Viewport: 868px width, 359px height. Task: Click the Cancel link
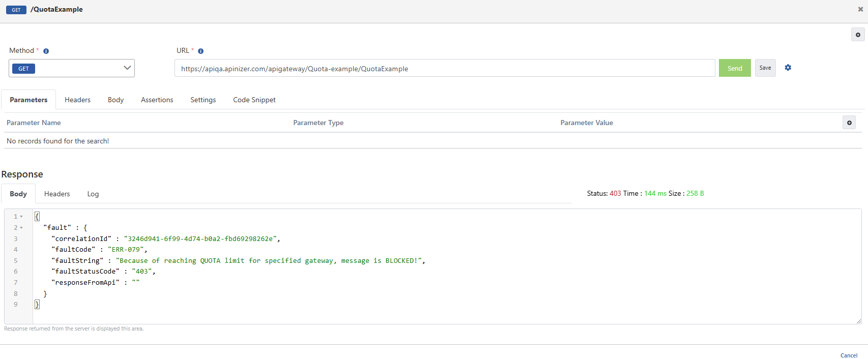(x=849, y=355)
